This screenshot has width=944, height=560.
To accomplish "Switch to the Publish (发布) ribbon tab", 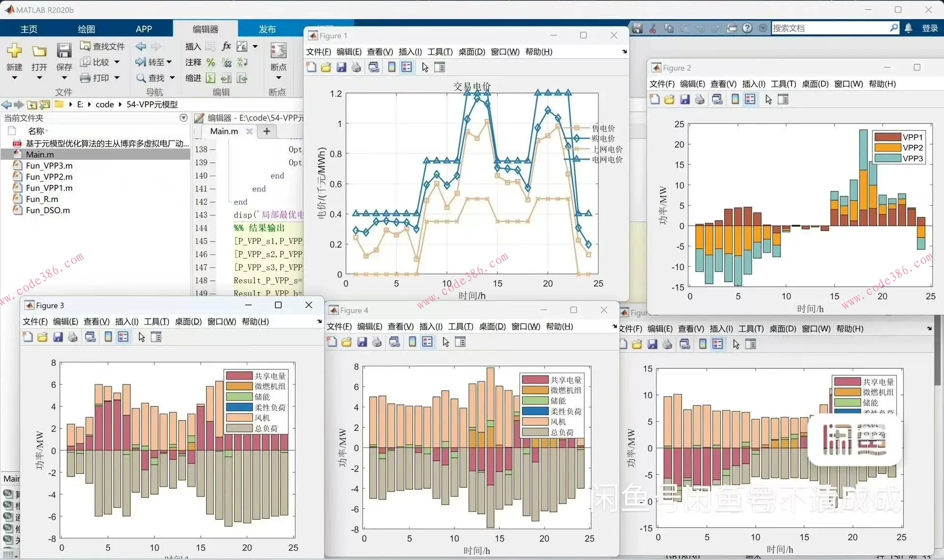I will click(267, 29).
